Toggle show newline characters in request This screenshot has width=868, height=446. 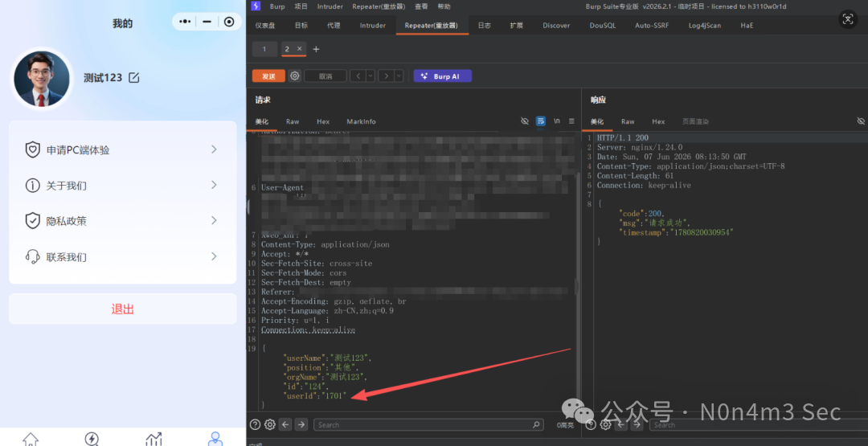pos(557,121)
